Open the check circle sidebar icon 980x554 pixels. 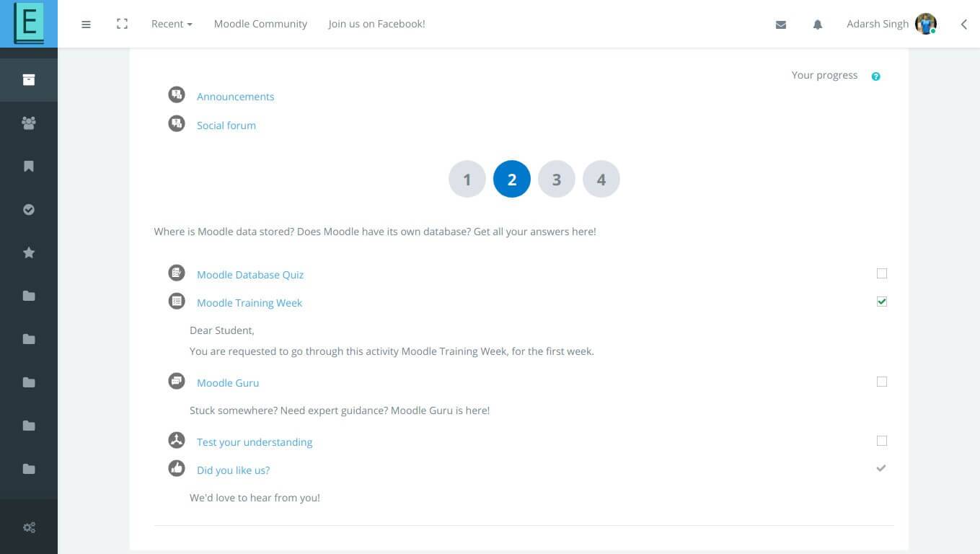(29, 209)
